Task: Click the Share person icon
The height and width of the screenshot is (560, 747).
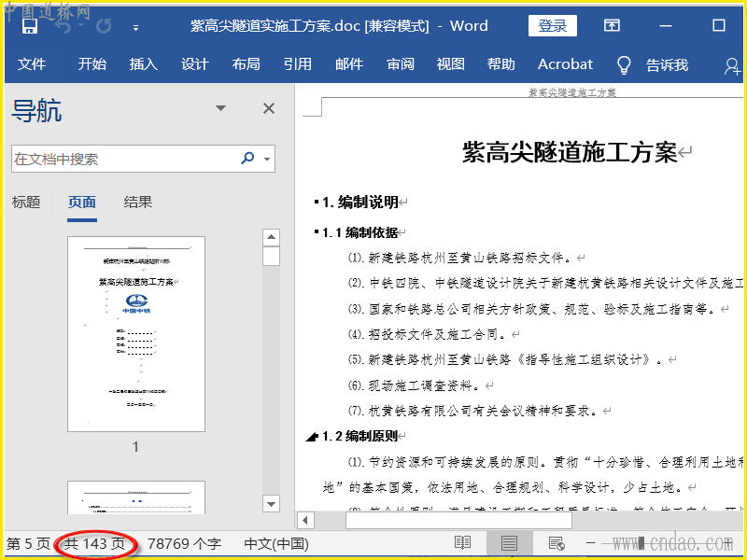Action: (732, 66)
